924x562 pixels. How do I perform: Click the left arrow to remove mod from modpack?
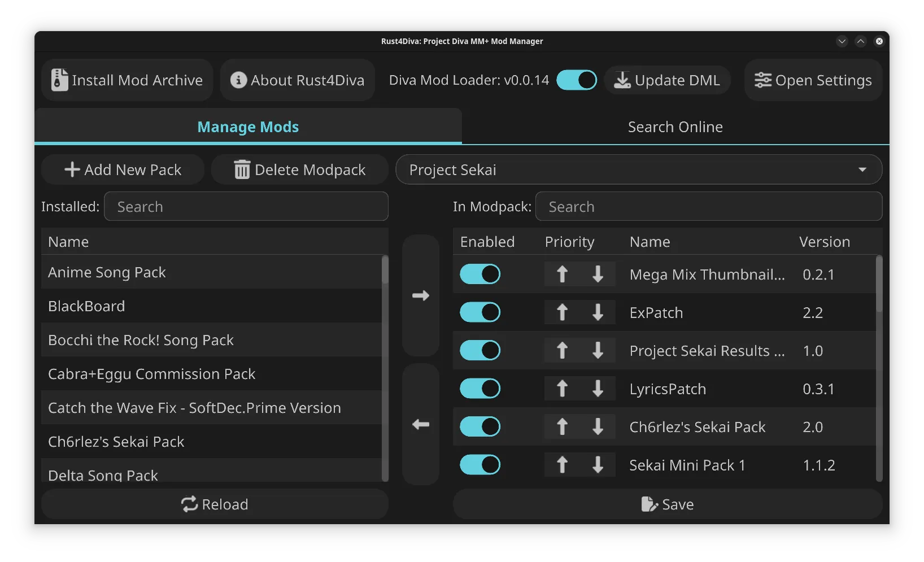tap(421, 424)
